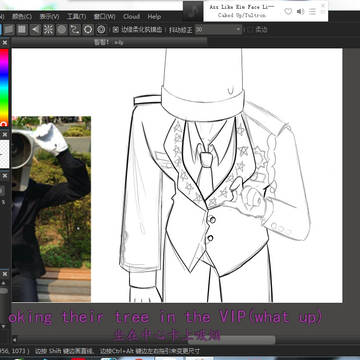Close the bottom left panel with its X
This screenshot has width=360, height=360.
tap(5, 274)
